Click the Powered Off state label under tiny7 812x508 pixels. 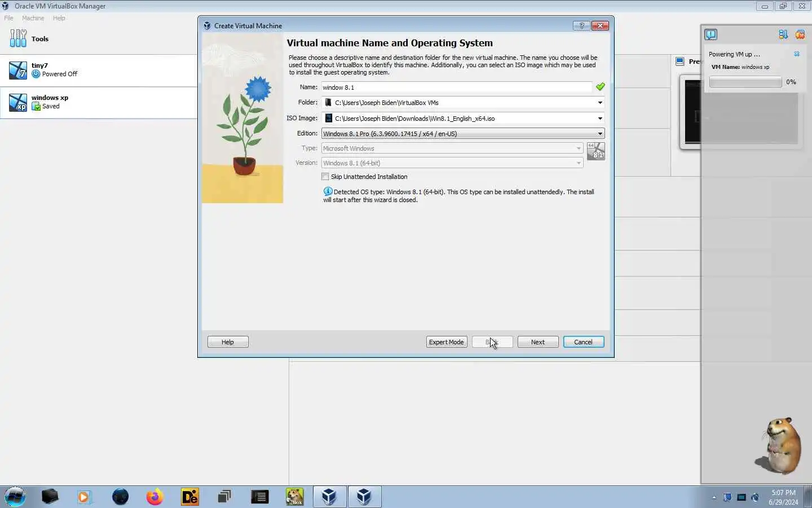59,74
